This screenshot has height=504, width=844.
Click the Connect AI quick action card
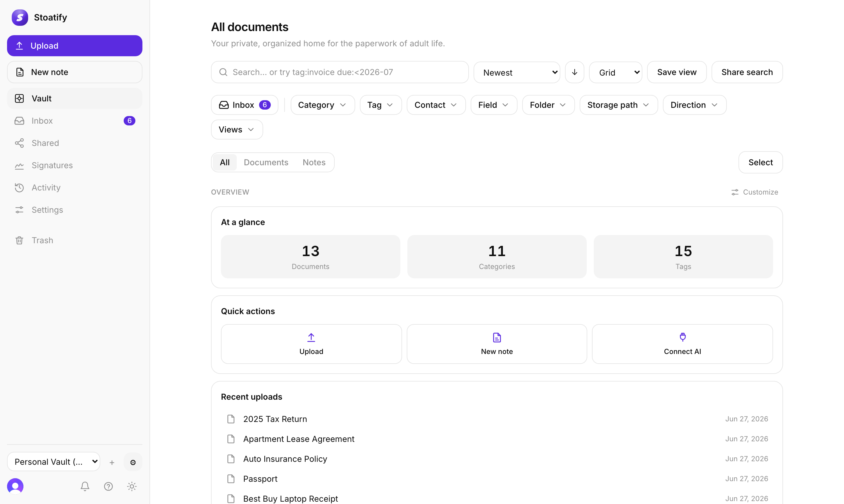(x=683, y=344)
